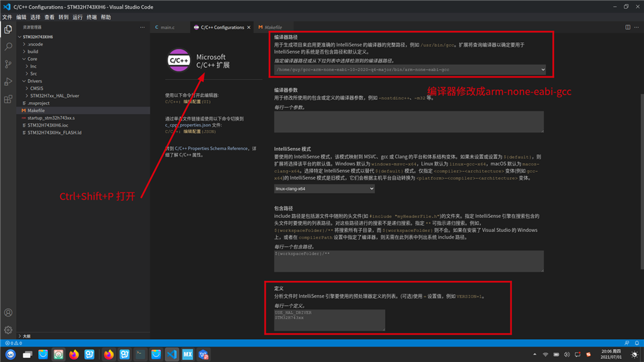Open the 运行 menu
The image size is (644, 362).
point(77,17)
